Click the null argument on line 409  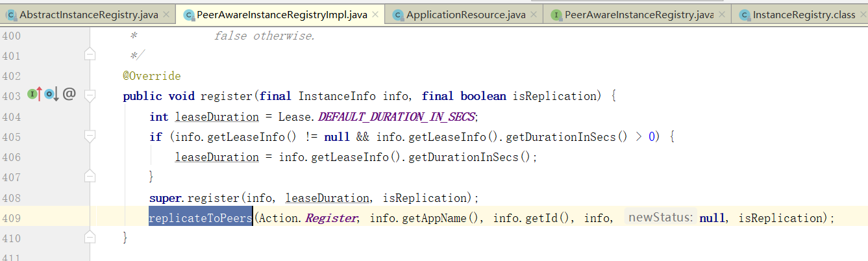click(x=712, y=218)
